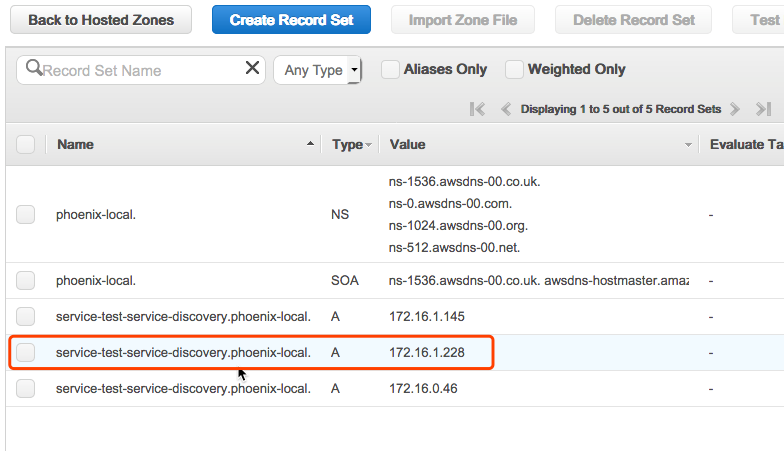The width and height of the screenshot is (784, 451).
Task: Open the Type column filter arrow
Action: pyautogui.click(x=369, y=145)
